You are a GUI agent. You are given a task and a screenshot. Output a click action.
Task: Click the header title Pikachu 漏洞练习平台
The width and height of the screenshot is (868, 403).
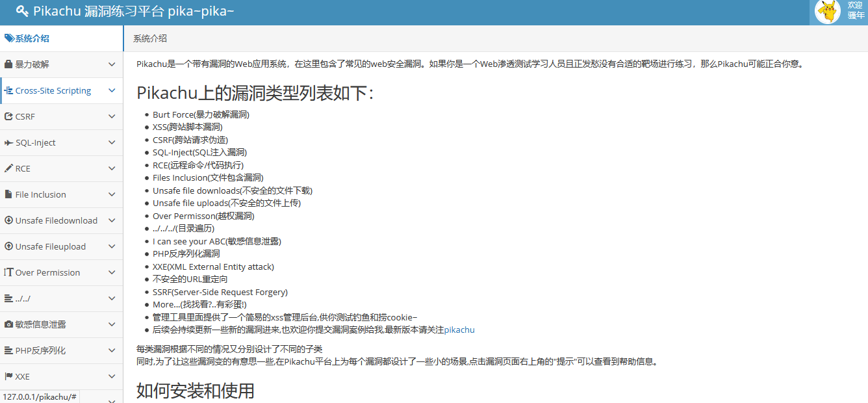[133, 11]
